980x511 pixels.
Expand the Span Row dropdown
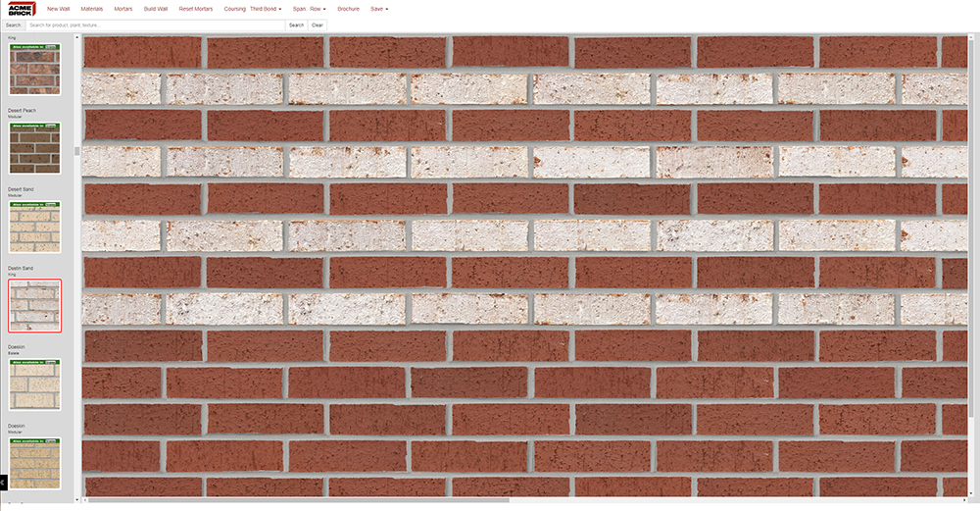click(x=318, y=8)
